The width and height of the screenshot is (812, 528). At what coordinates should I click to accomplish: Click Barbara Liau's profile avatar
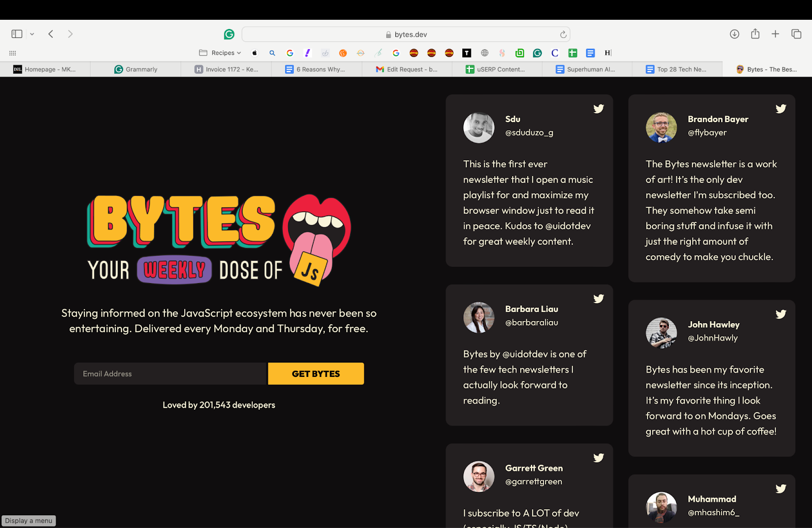[x=479, y=318]
